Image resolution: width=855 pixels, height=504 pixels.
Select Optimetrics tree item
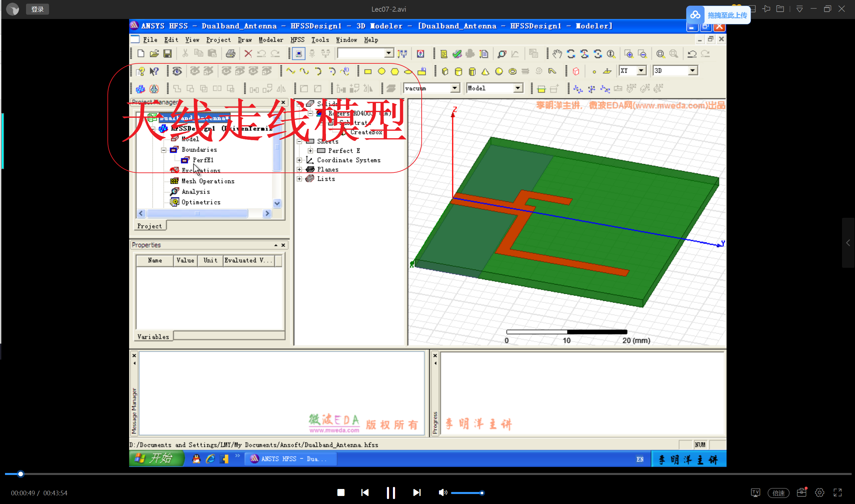click(201, 202)
